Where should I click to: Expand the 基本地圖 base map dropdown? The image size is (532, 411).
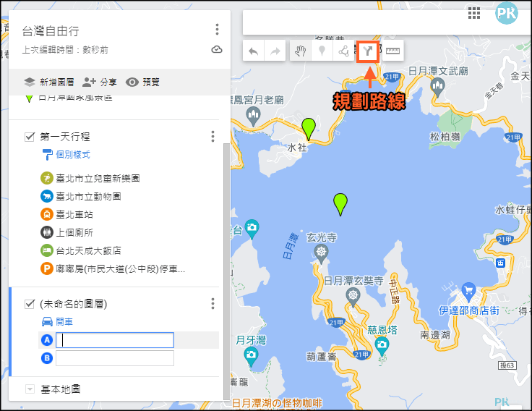[x=30, y=389]
